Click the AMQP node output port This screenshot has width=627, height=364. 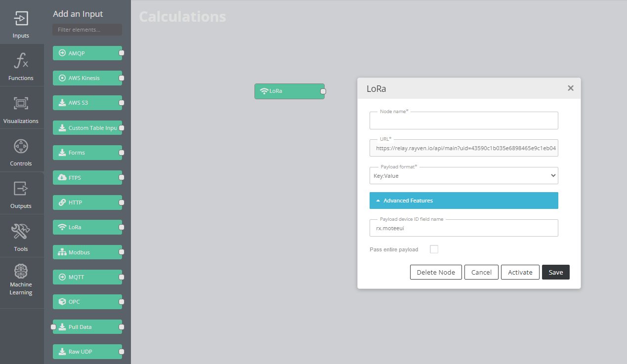(122, 53)
